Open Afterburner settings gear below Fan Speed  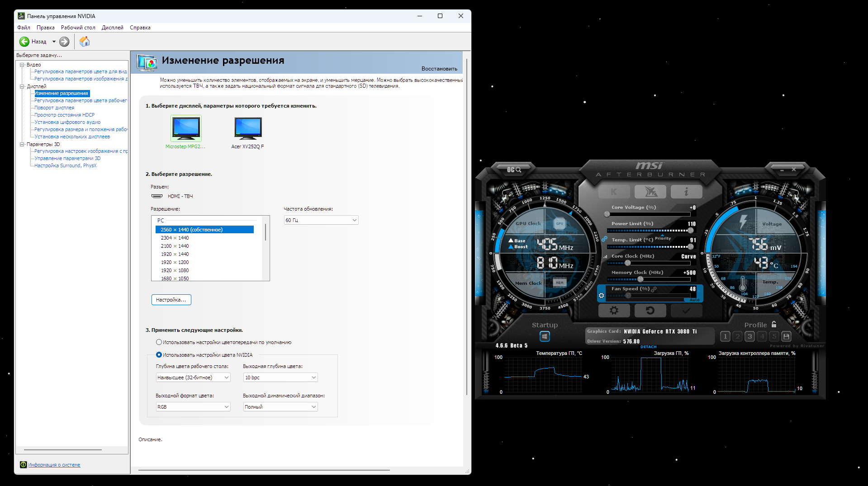(x=614, y=311)
